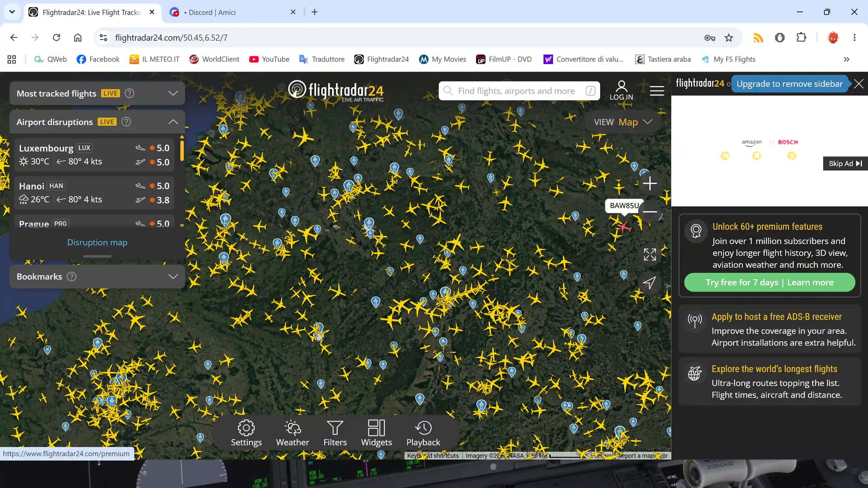Click the Find flights search field
The height and width of the screenshot is (488, 868).
tap(519, 91)
